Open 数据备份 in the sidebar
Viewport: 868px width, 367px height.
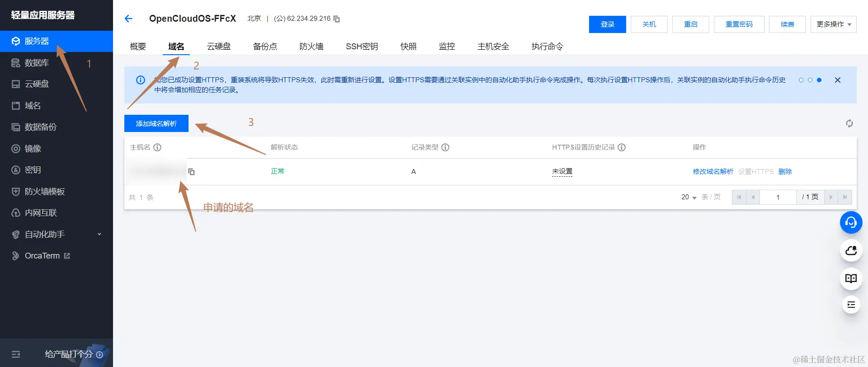tap(57, 127)
